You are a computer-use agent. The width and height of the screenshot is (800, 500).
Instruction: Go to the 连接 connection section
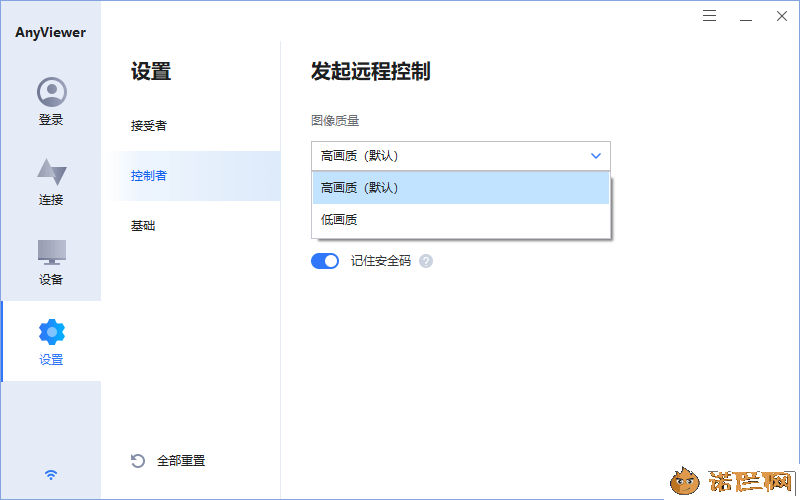(52, 182)
